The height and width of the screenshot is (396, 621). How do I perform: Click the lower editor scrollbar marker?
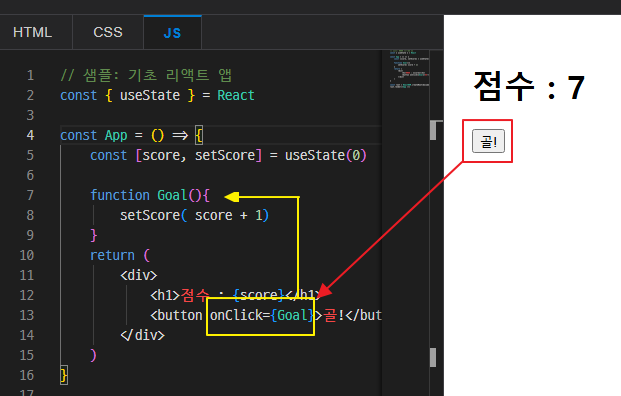pyautogui.click(x=433, y=357)
